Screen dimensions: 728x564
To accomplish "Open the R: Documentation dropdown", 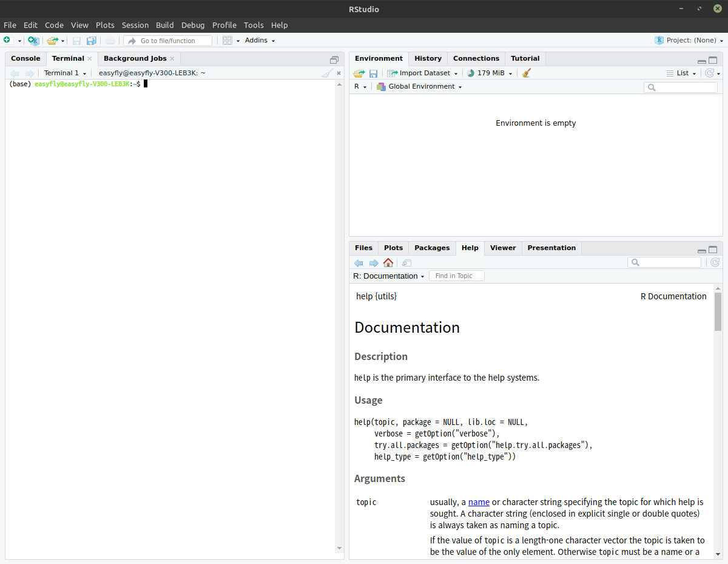I will 389,276.
